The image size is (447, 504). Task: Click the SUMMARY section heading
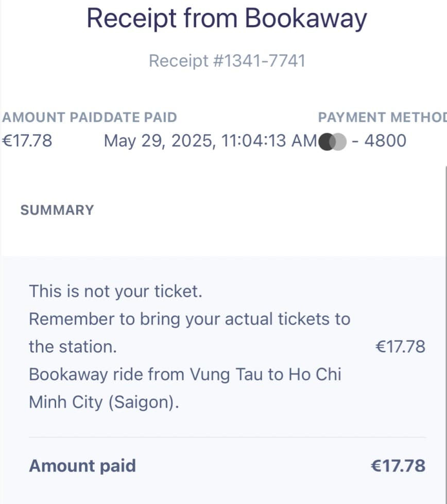57,210
